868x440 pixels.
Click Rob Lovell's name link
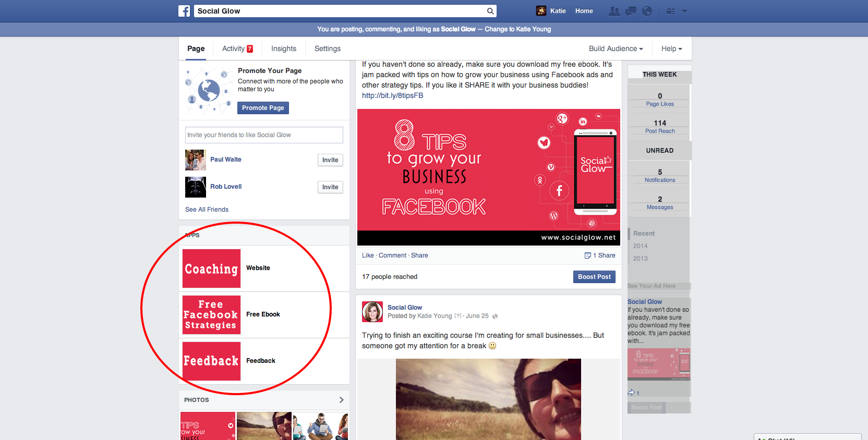226,187
